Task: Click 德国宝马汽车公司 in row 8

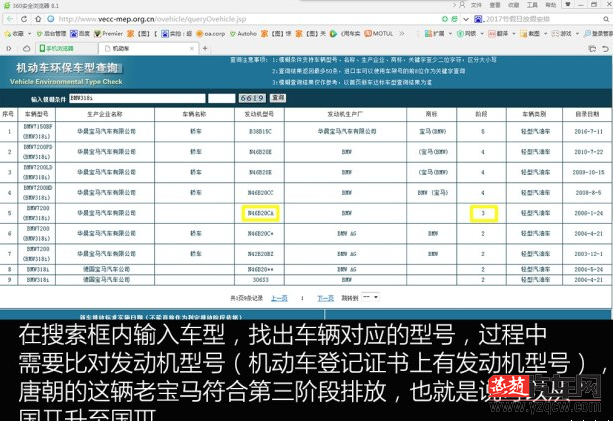Action: (x=106, y=269)
